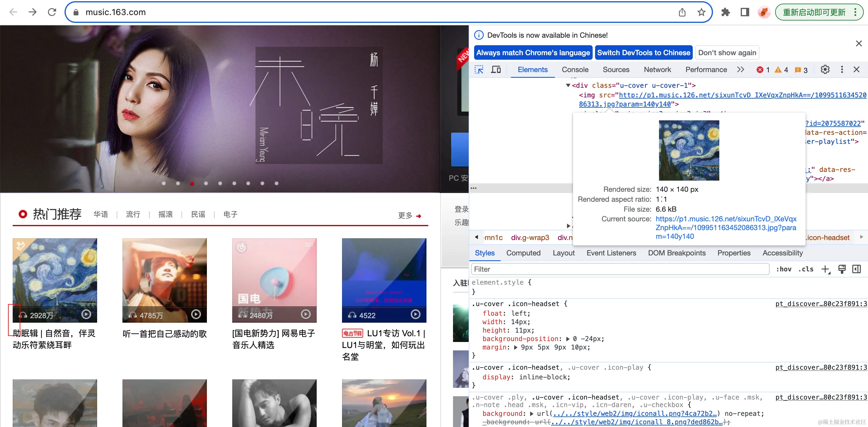This screenshot has height=427, width=868.
Task: Open the browser side panel
Action: tap(745, 12)
